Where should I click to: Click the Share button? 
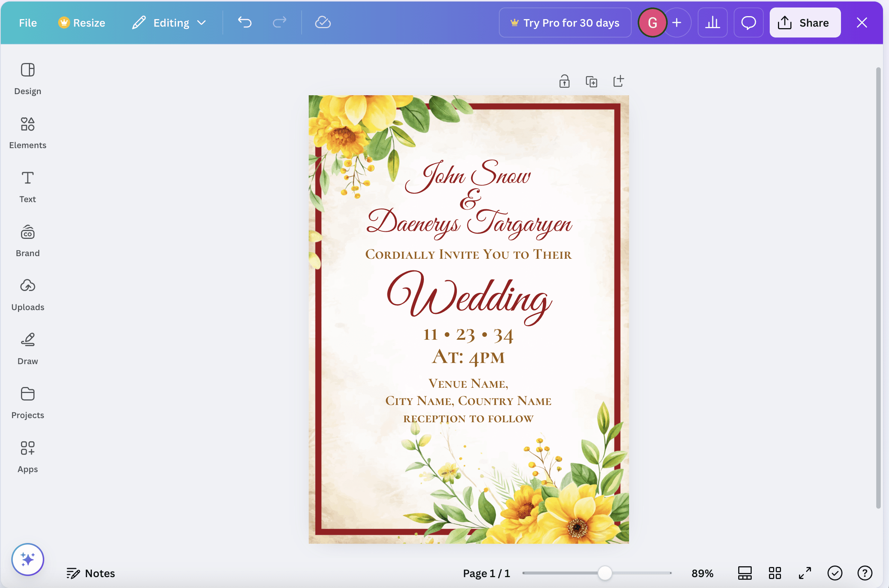click(x=805, y=22)
